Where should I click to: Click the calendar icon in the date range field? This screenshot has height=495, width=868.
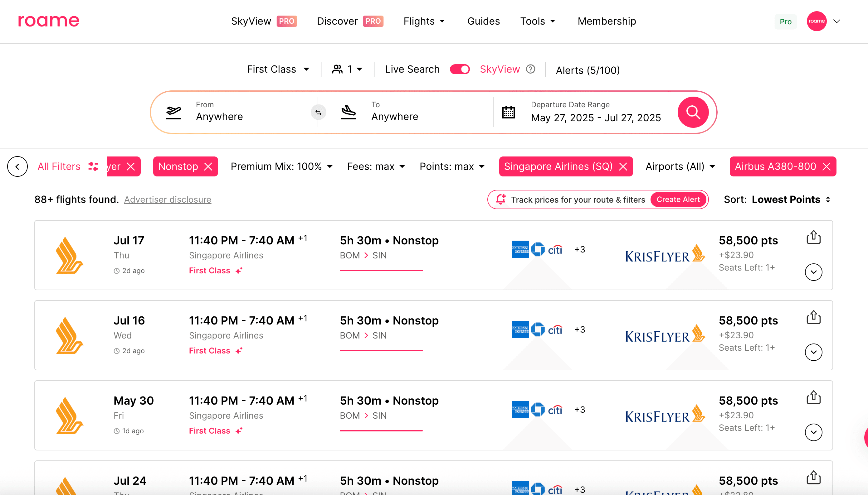pyautogui.click(x=508, y=112)
